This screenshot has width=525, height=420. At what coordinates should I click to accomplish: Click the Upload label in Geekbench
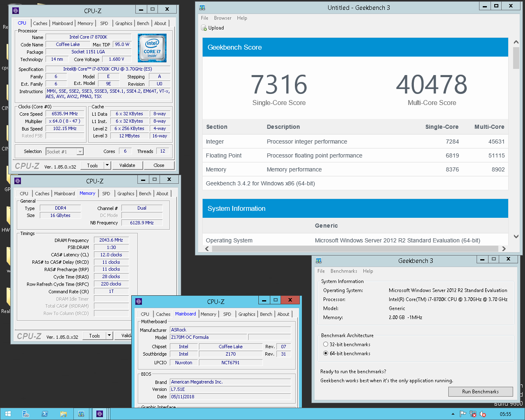(x=216, y=28)
